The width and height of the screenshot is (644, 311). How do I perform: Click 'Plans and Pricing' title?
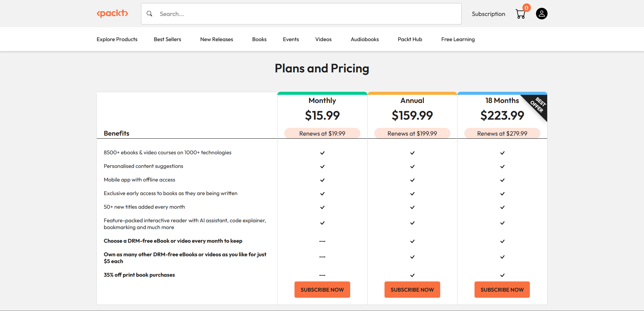point(322,68)
